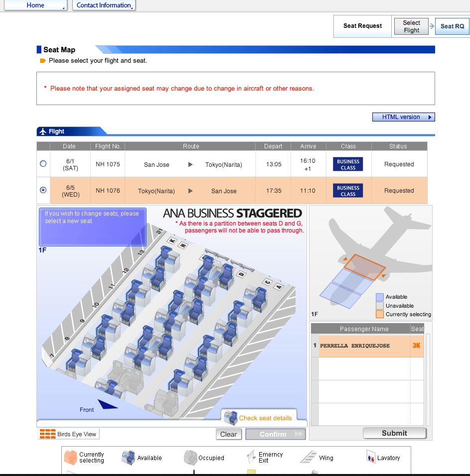470x476 pixels.
Task: Click flight number NH 1076
Action: 108,191
